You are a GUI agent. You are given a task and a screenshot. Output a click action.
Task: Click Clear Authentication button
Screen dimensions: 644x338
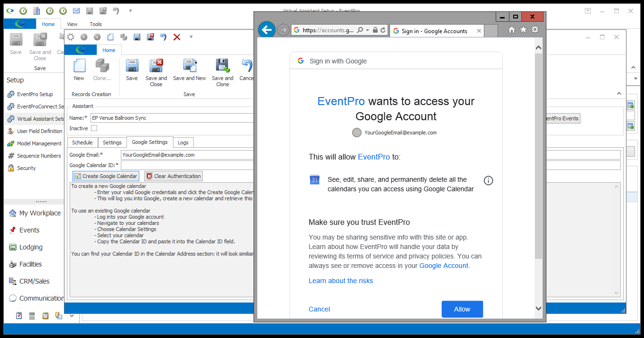click(173, 176)
